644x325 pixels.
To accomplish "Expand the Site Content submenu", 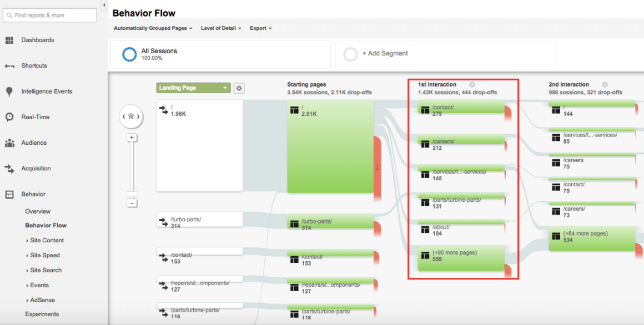I will (47, 240).
